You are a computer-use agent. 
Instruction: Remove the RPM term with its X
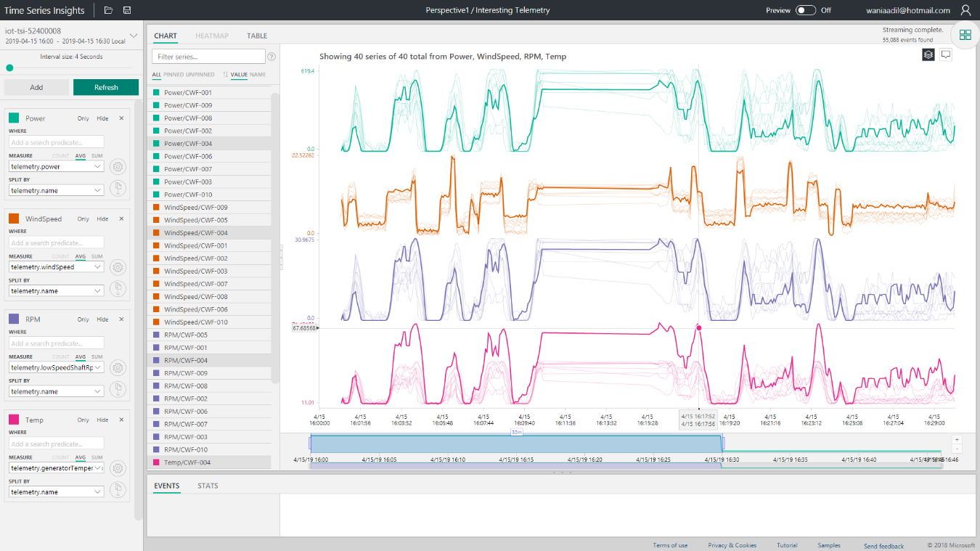121,319
